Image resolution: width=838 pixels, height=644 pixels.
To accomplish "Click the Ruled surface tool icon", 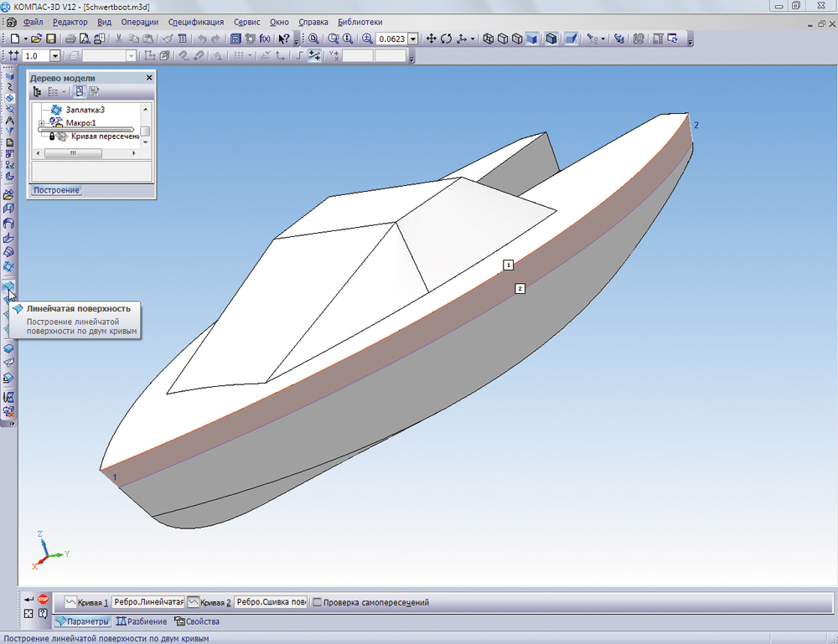I will tap(9, 287).
